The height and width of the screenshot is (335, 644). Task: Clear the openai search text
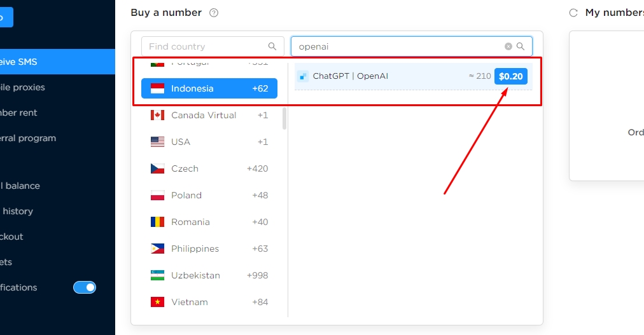point(508,46)
